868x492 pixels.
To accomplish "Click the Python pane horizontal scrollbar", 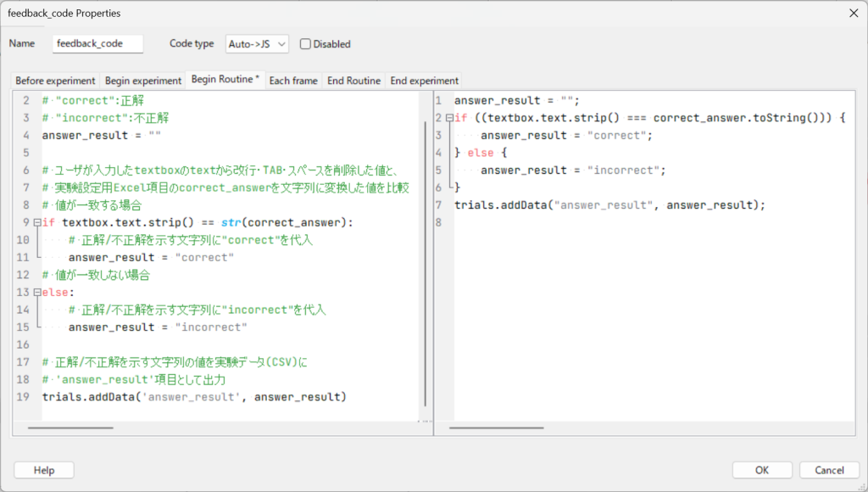I will [x=71, y=428].
